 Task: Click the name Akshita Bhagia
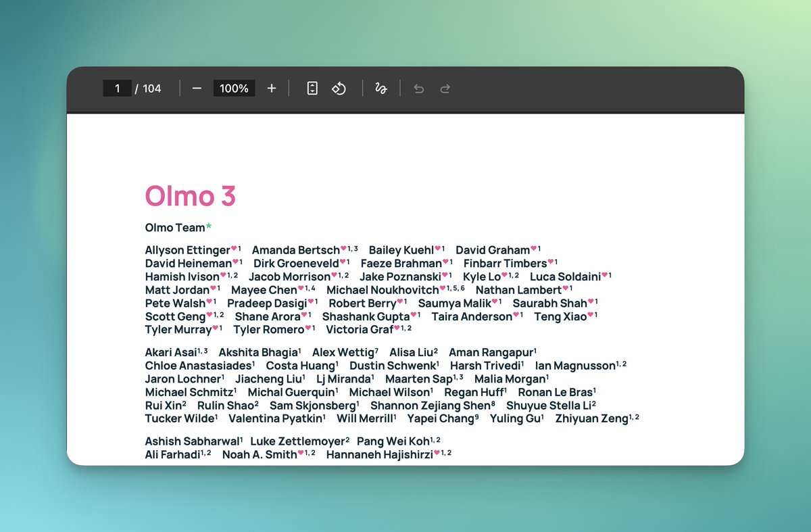point(257,352)
